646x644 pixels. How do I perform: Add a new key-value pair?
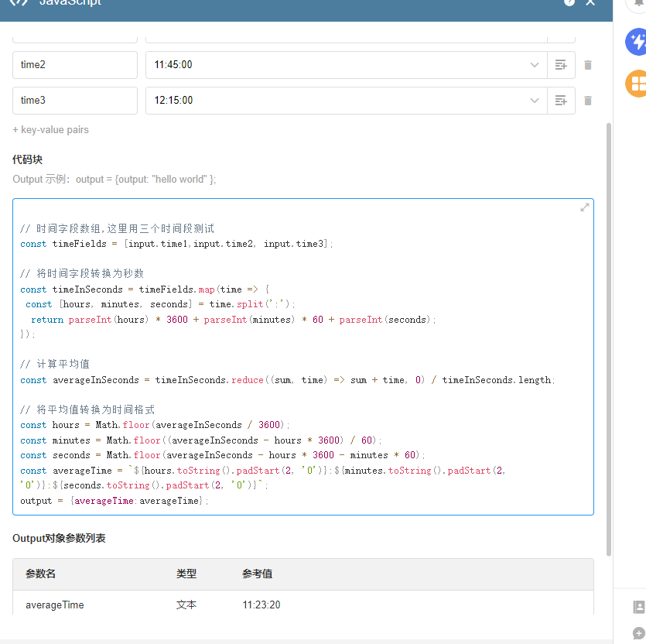50,130
